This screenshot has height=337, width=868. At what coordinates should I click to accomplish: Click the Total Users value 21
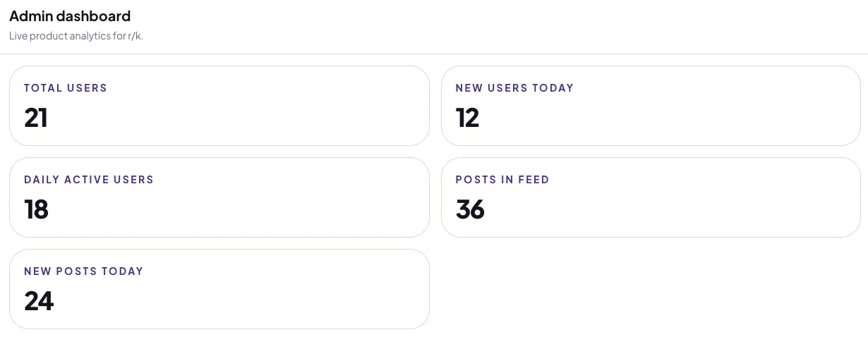coord(36,118)
